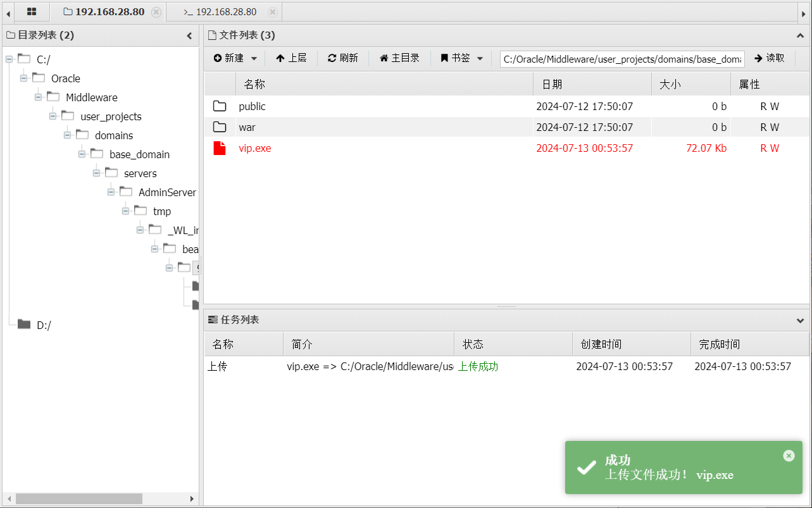Refresh the file list with 刷新

[x=342, y=58]
